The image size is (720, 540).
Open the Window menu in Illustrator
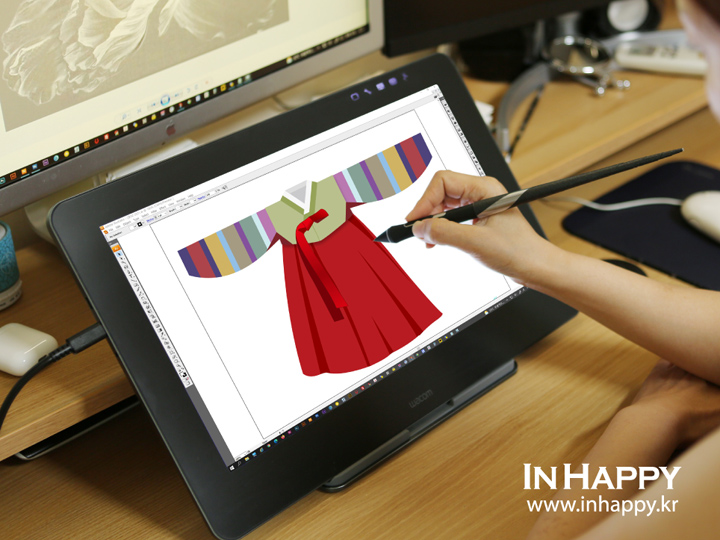180,200
